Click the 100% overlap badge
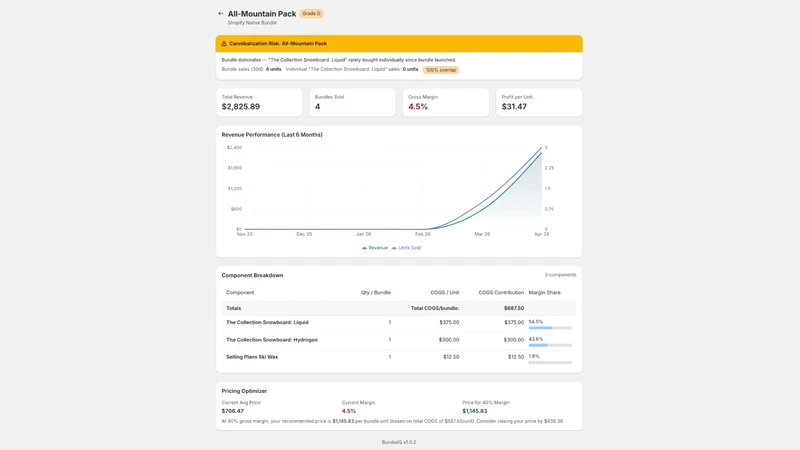This screenshot has height=450, width=800. click(x=441, y=70)
